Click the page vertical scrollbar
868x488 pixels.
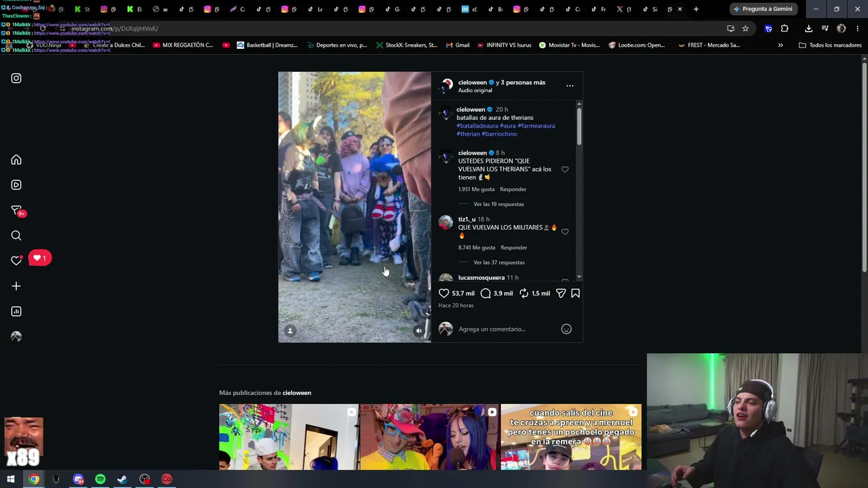pyautogui.click(x=865, y=167)
